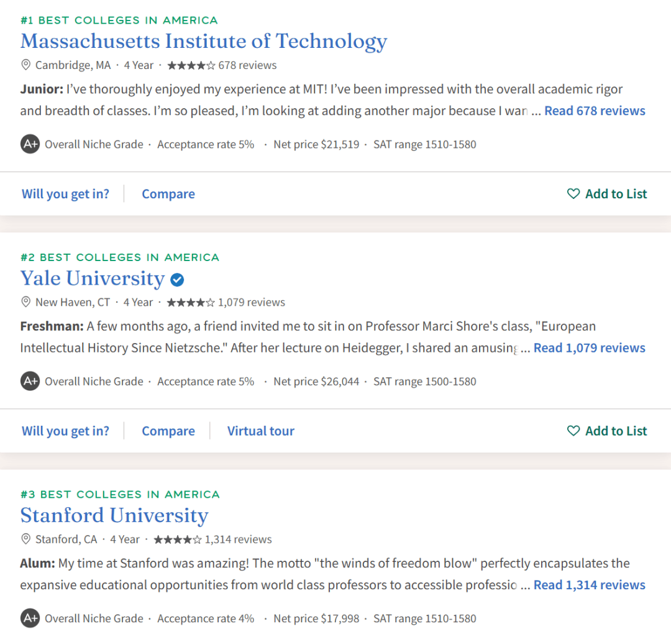Click location pin next to New Haven, CT
This screenshot has height=644, width=671.
(25, 302)
